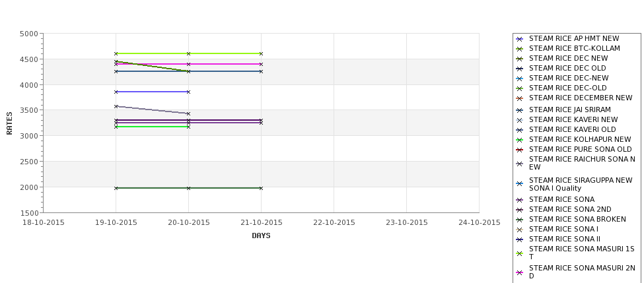Click the RATES axis title

(x=9, y=123)
